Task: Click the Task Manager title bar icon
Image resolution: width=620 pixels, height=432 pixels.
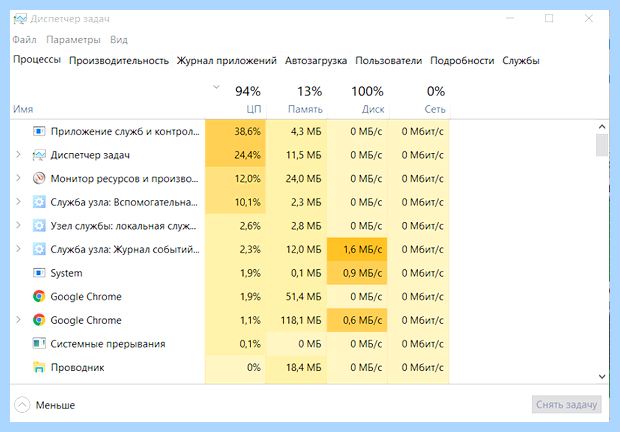Action: tap(20, 19)
